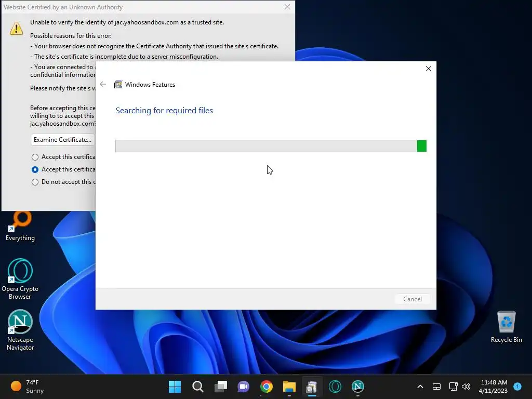Open network status tray icon

pos(453,387)
